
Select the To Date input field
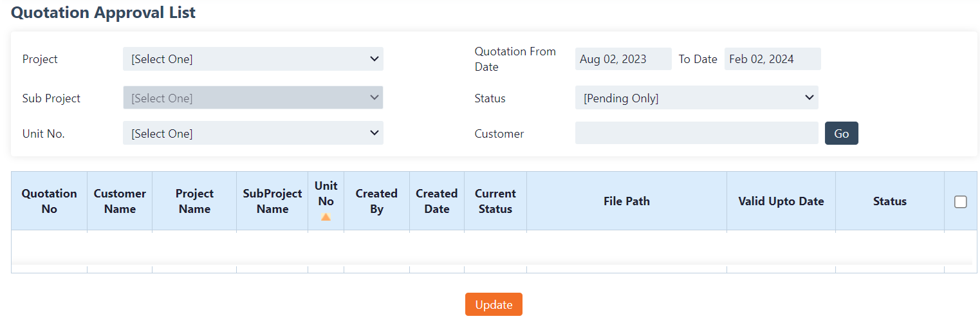pyautogui.click(x=772, y=59)
